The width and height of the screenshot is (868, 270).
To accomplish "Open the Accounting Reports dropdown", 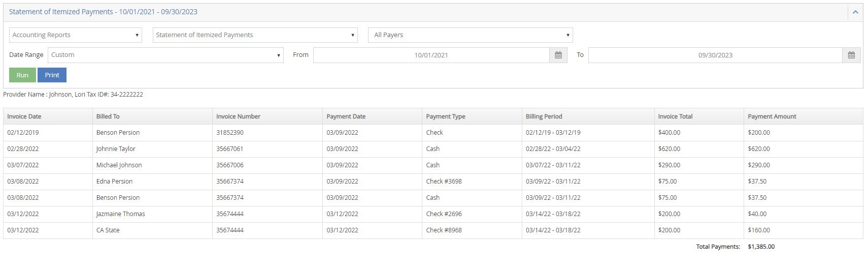I will coord(75,35).
